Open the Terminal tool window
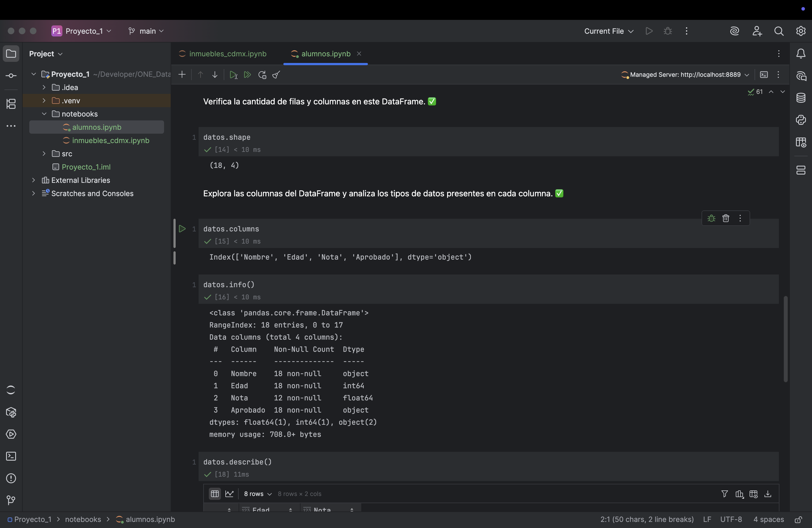Screen dimensions: 812x528 [11, 456]
